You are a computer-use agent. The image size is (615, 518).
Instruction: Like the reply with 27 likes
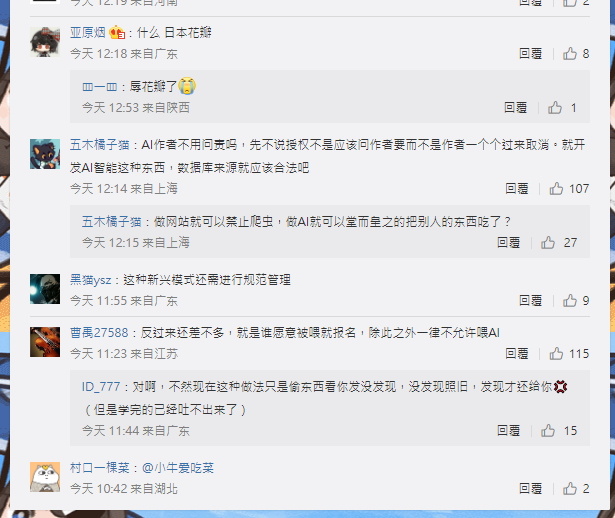548,243
